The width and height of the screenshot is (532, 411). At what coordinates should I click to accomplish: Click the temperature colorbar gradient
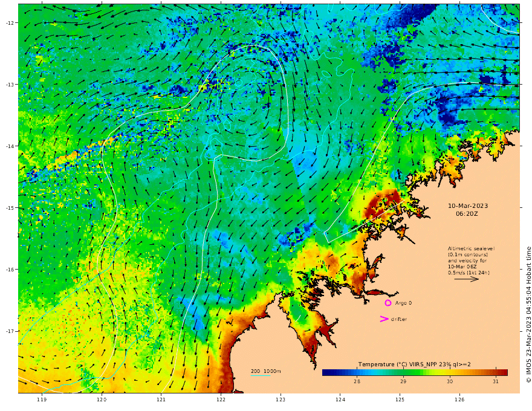(x=415, y=372)
